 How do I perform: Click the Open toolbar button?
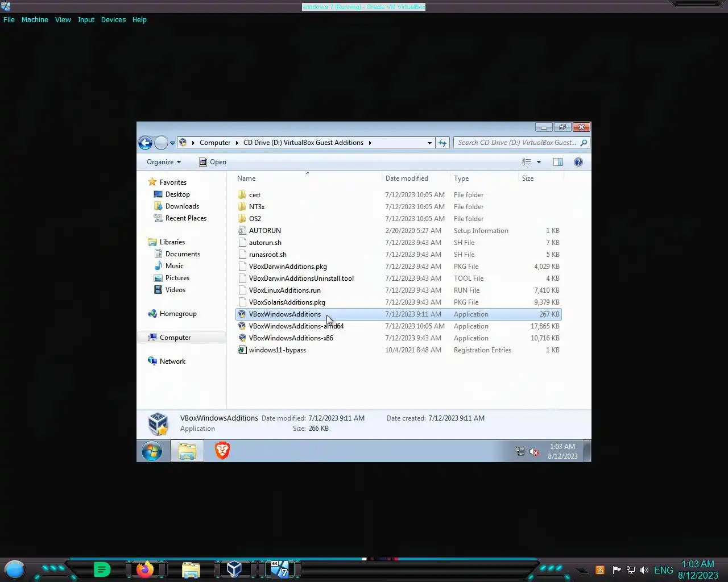click(213, 162)
